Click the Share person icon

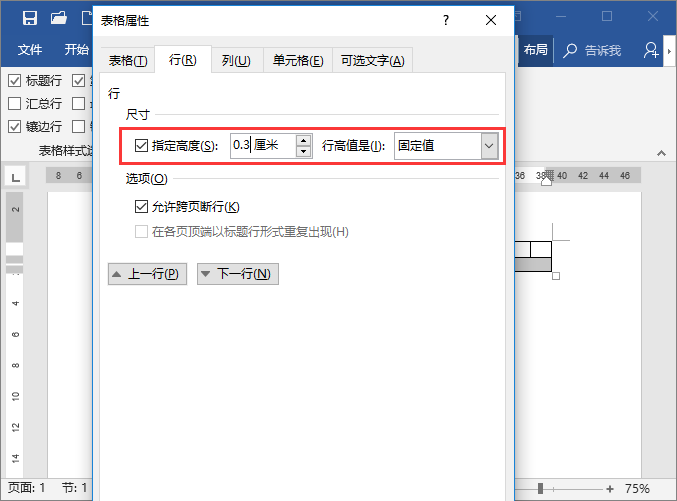tap(651, 51)
